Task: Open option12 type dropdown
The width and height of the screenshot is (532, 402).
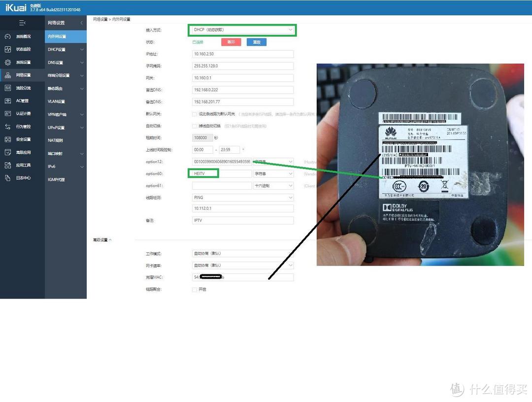Action: [x=273, y=162]
